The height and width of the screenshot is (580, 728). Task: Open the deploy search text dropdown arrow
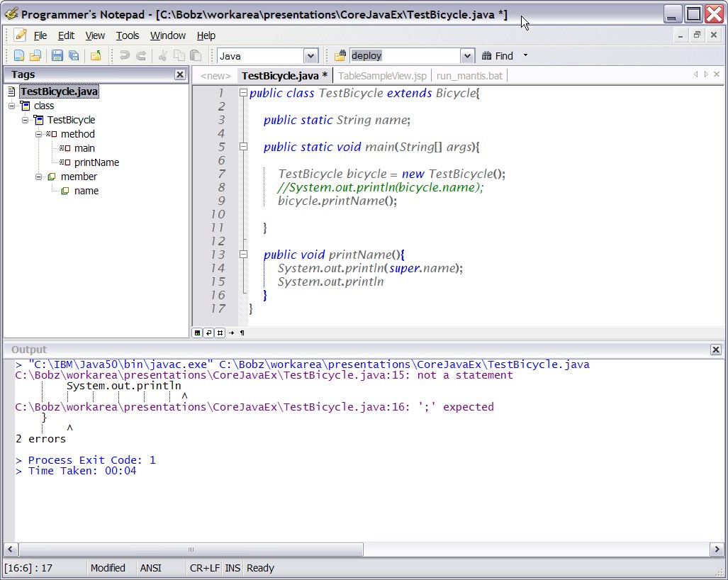point(468,56)
